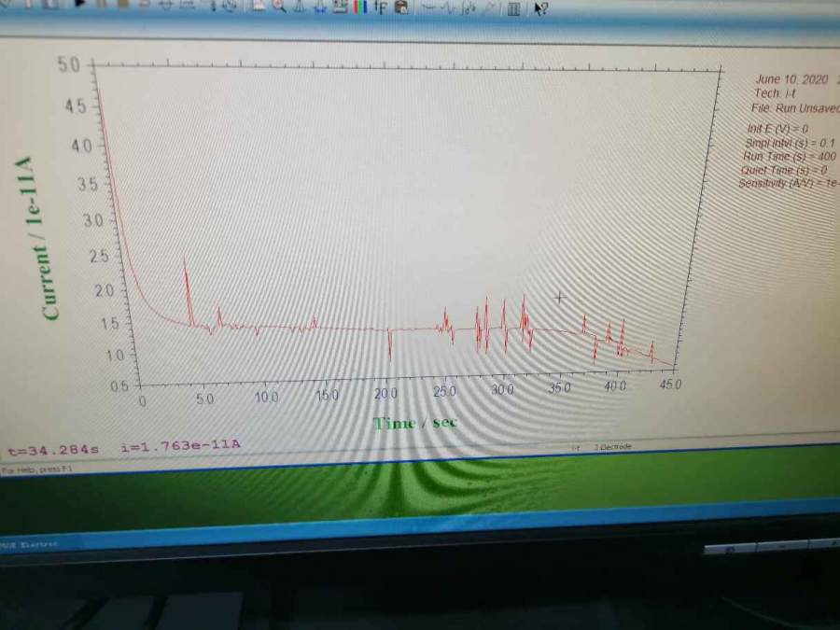840x630 pixels.
Task: Open the Font settings icon
Action: pos(381,7)
